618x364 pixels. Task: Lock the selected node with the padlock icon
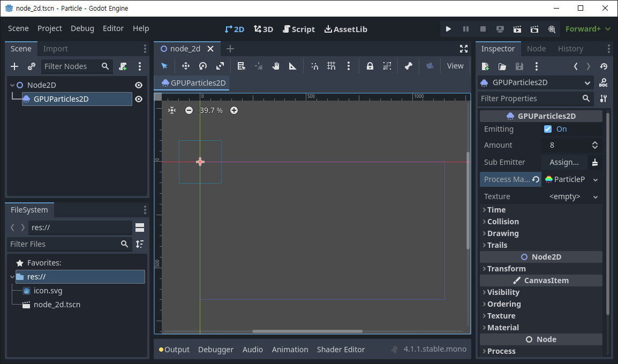pyautogui.click(x=370, y=66)
